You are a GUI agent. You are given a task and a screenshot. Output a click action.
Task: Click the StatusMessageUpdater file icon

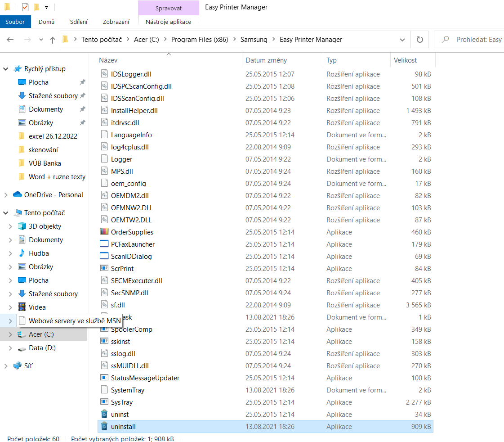(104, 377)
